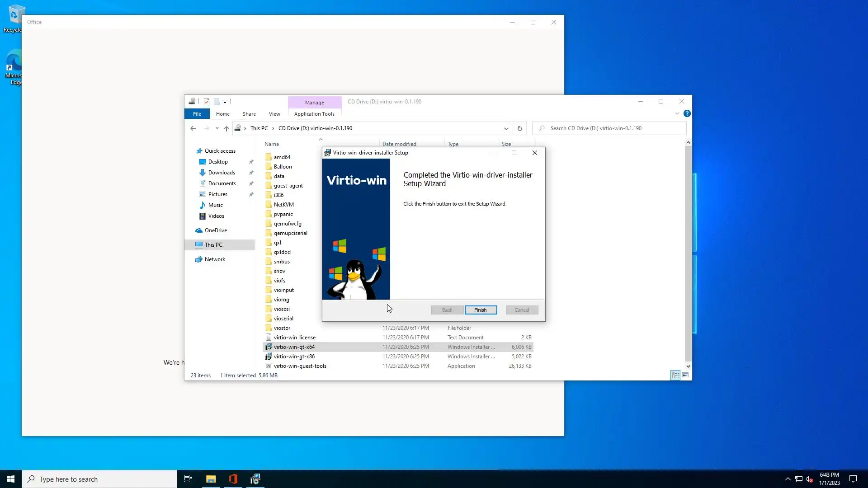The image size is (868, 488).
Task: Open Task View from taskbar
Action: (x=188, y=479)
